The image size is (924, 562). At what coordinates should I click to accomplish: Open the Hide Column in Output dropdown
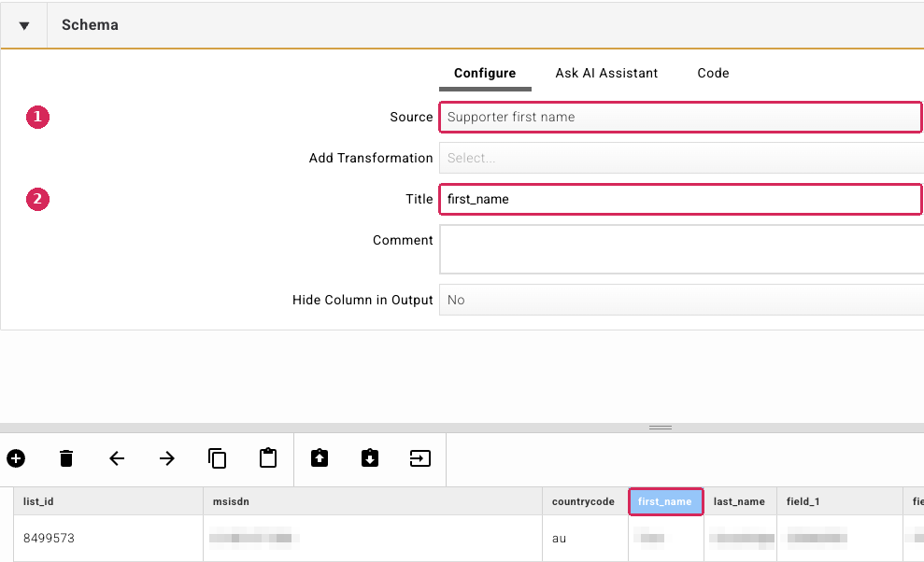tap(681, 300)
